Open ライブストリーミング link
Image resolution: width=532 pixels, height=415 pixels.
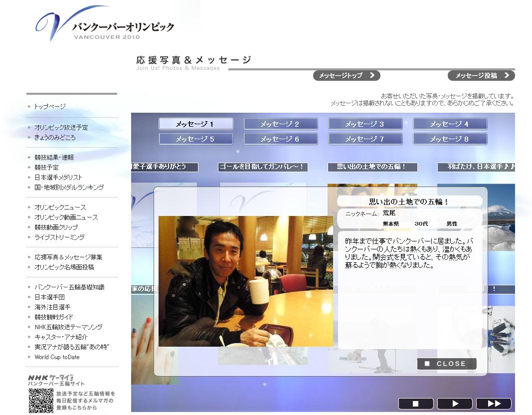pyautogui.click(x=59, y=237)
